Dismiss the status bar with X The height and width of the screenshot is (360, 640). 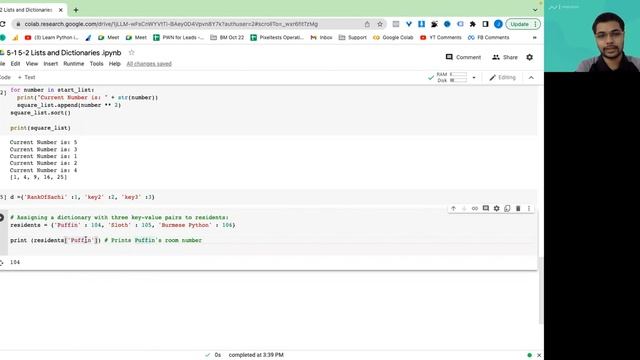coord(539,355)
